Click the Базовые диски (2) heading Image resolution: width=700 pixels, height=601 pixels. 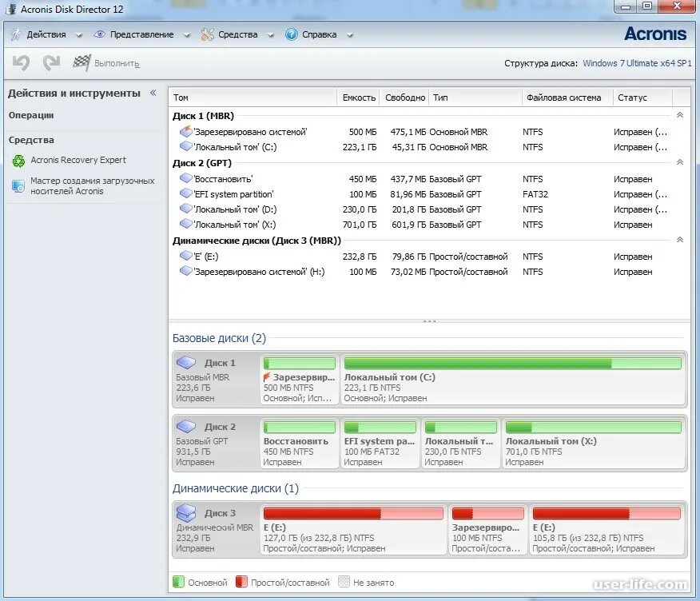click(219, 338)
